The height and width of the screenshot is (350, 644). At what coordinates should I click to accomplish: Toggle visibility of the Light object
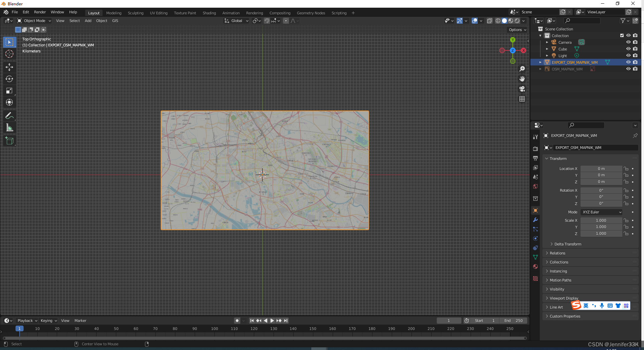628,55
